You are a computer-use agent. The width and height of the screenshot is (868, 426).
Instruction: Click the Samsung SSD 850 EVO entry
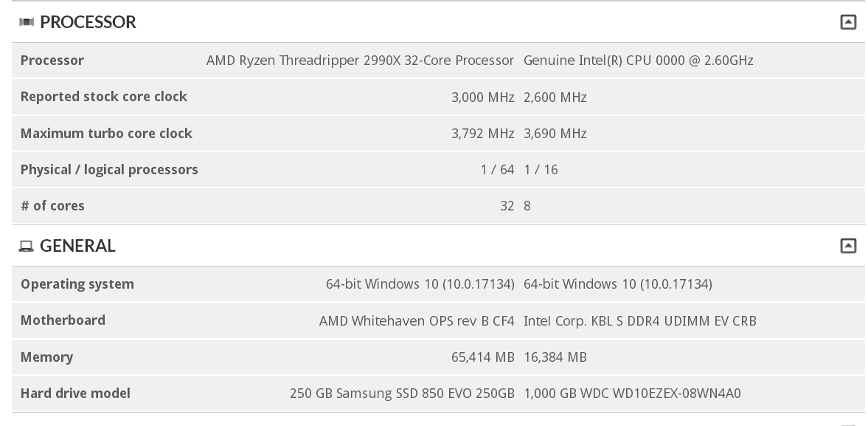tap(402, 394)
